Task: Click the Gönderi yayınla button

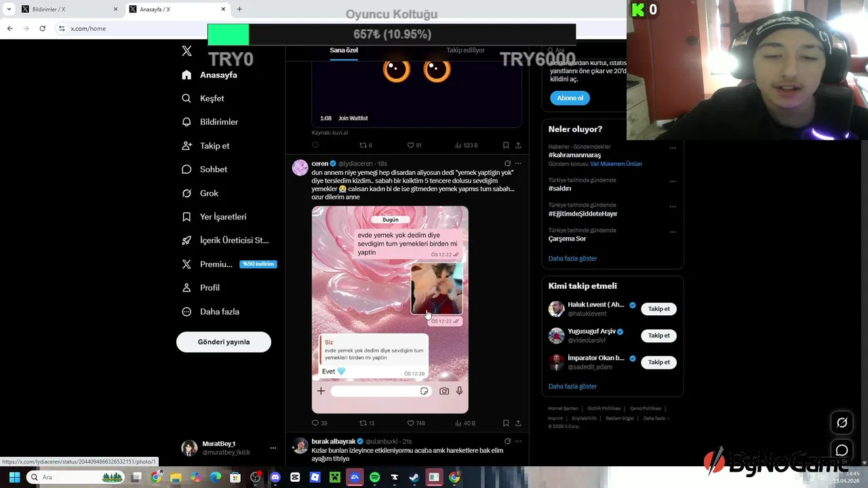Action: point(224,342)
